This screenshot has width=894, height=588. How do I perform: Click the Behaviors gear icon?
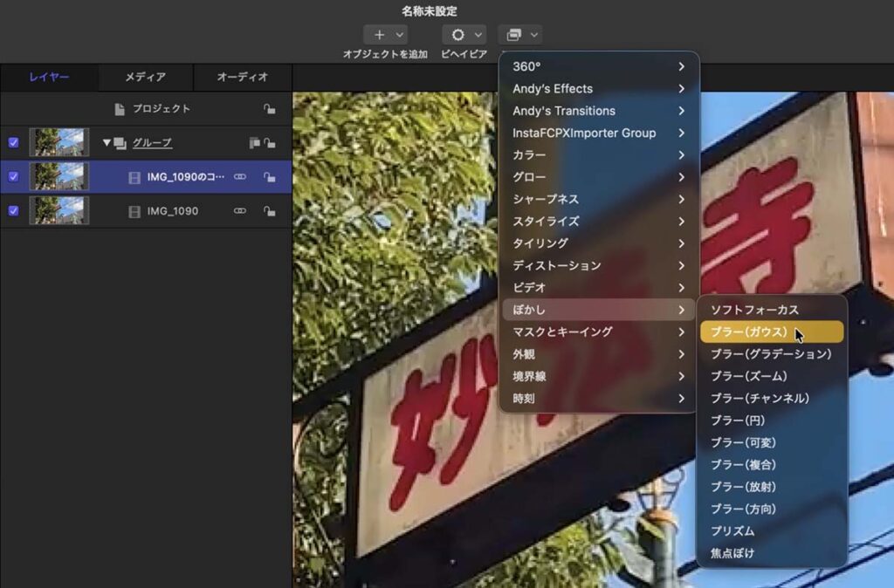point(457,35)
